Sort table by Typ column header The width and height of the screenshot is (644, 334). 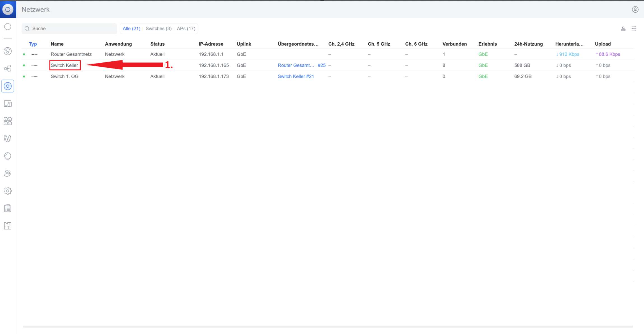pos(33,44)
